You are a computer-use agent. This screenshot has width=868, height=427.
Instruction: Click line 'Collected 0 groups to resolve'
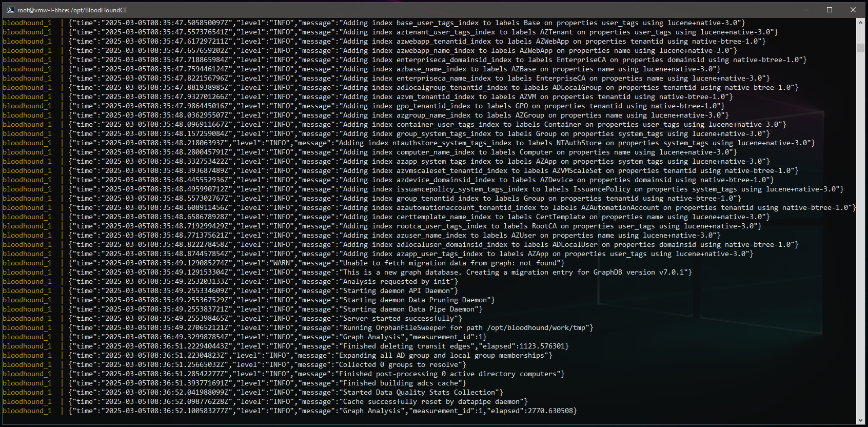pos(234,365)
